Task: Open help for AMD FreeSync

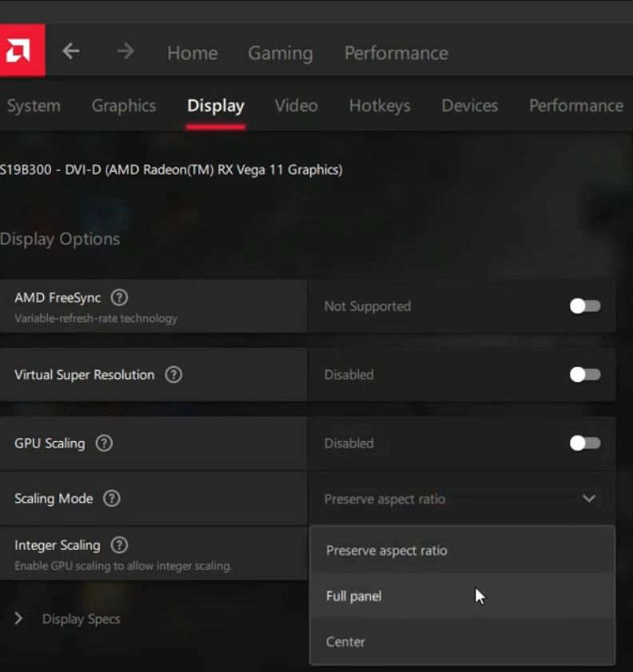Action: [119, 297]
